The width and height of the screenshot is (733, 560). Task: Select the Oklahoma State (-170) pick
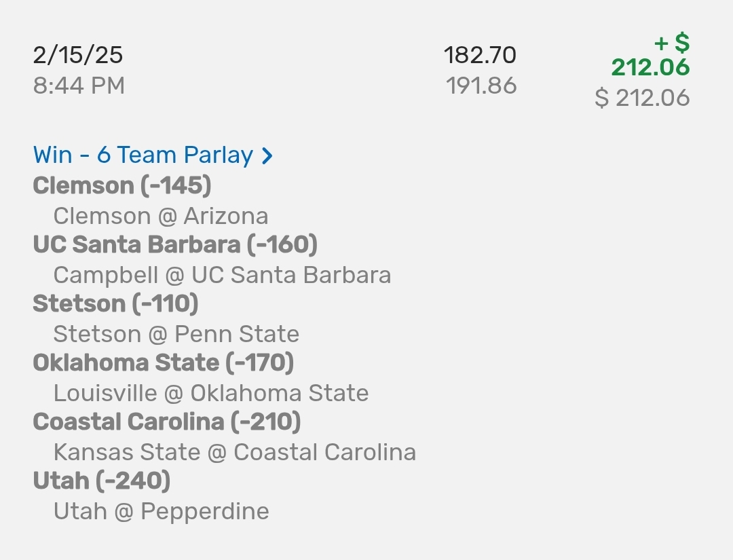(163, 362)
